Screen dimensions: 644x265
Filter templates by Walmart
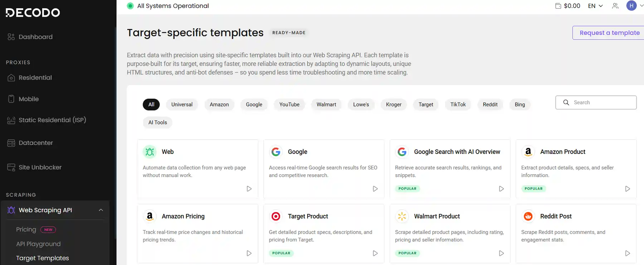coord(326,105)
